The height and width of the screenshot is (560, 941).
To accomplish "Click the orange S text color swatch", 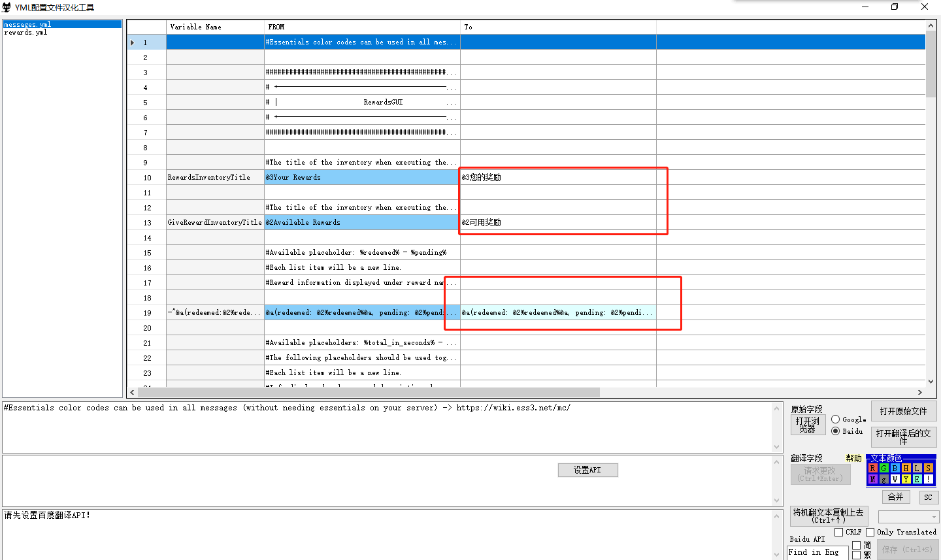I will [928, 468].
